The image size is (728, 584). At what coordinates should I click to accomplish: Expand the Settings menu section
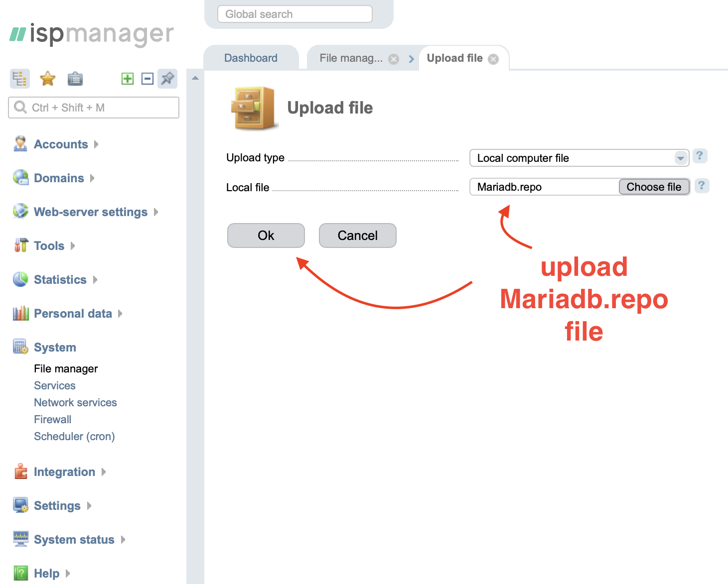click(89, 506)
